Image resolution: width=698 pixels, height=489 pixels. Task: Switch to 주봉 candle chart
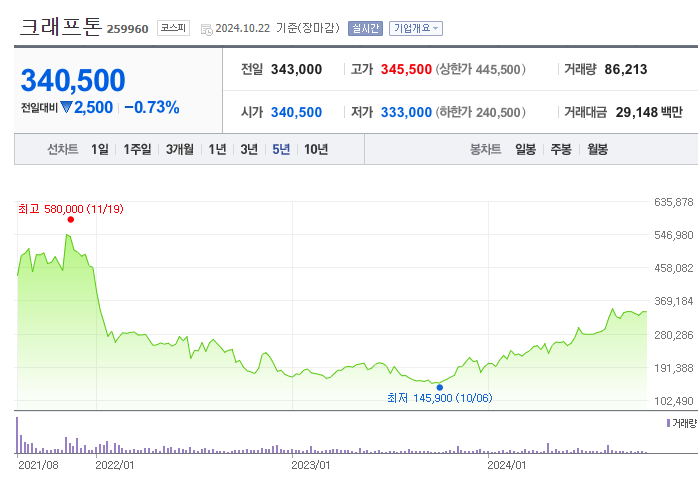pyautogui.click(x=561, y=149)
